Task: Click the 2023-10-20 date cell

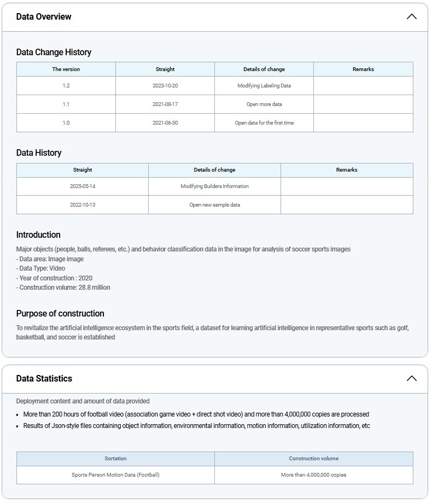Action: [x=165, y=86]
